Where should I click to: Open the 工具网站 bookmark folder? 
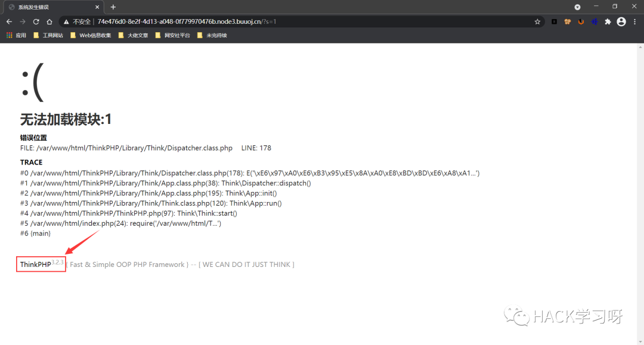(x=48, y=35)
